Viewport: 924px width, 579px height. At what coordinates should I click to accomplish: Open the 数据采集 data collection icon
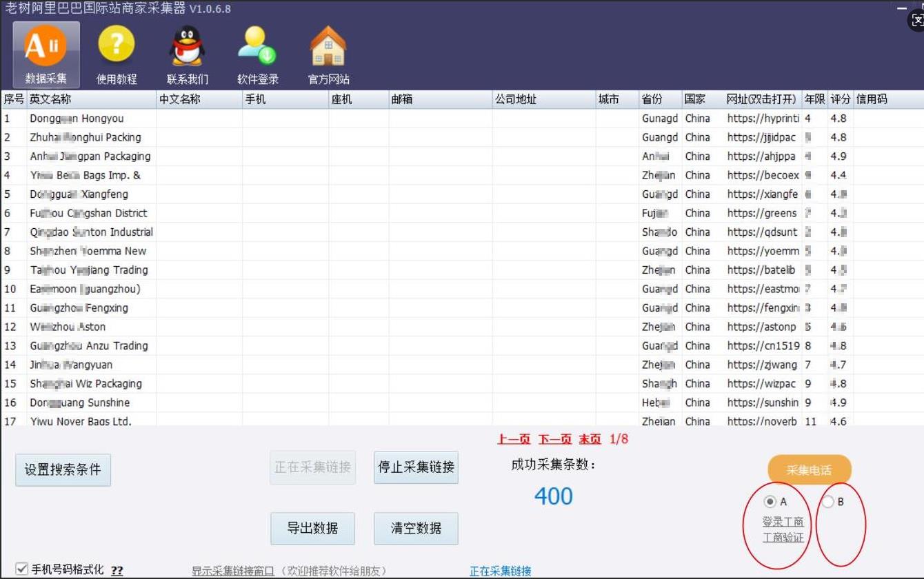click(x=46, y=53)
